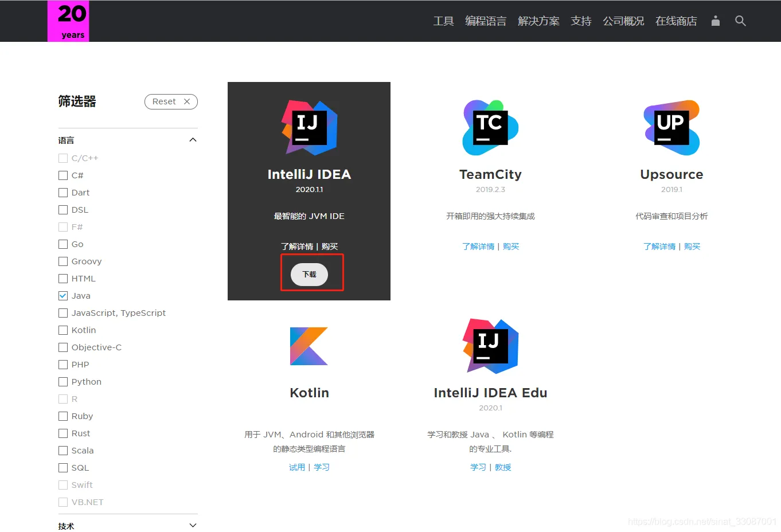Image resolution: width=781 pixels, height=532 pixels.
Task: Tick the C/C++ checkbox
Action: (x=63, y=158)
